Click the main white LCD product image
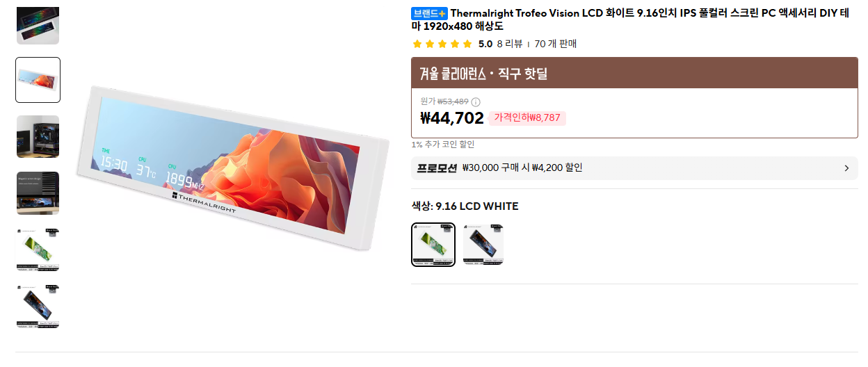The height and width of the screenshot is (367, 868). tap(233, 167)
